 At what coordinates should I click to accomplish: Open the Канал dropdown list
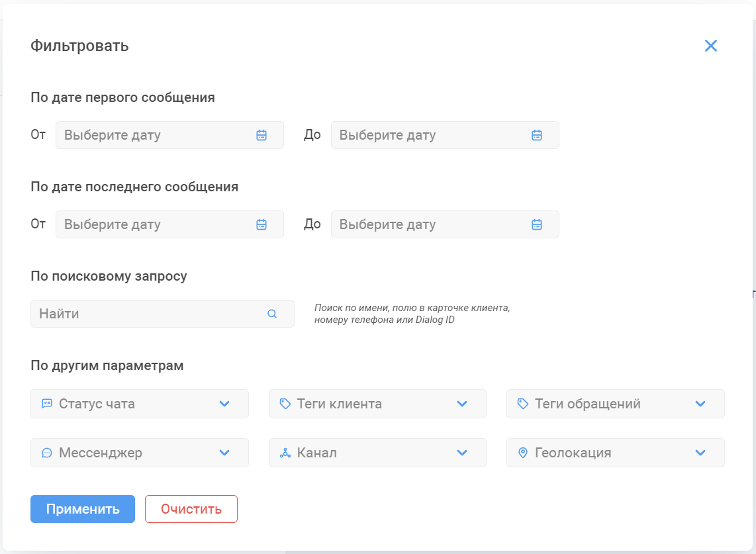pyautogui.click(x=377, y=452)
